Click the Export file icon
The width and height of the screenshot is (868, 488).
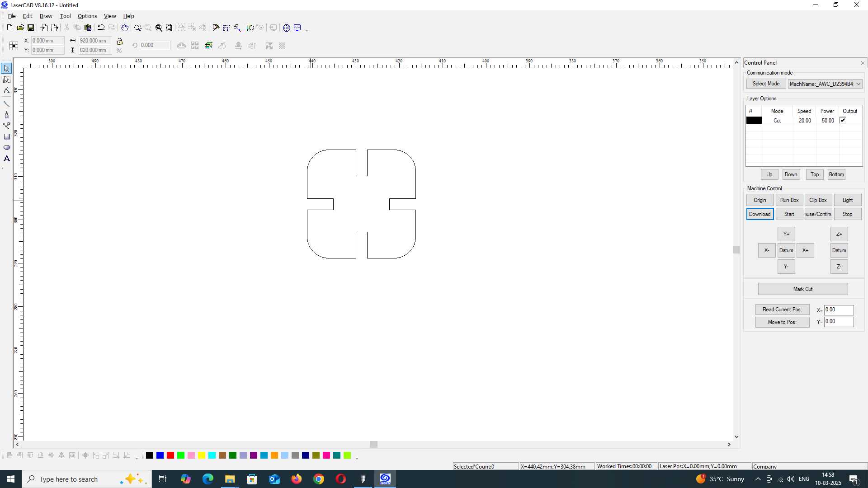coord(55,28)
